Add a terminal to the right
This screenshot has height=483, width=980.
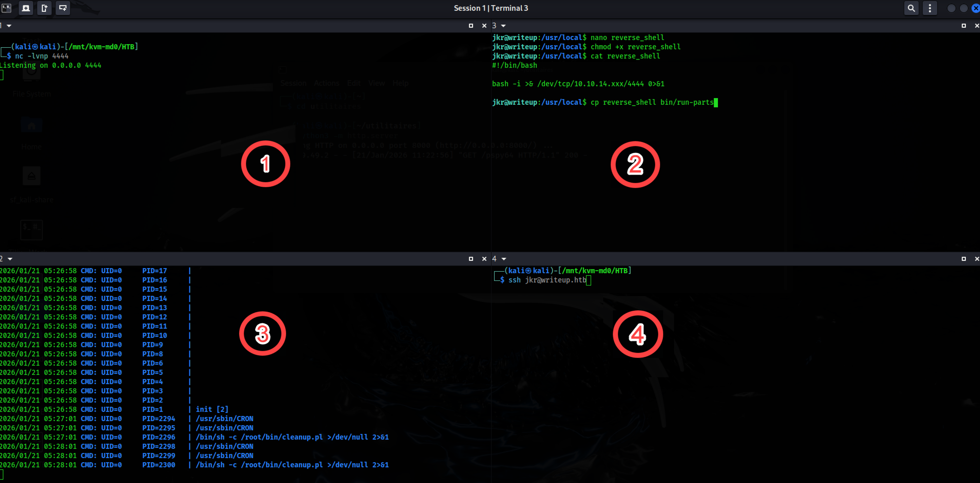(44, 8)
